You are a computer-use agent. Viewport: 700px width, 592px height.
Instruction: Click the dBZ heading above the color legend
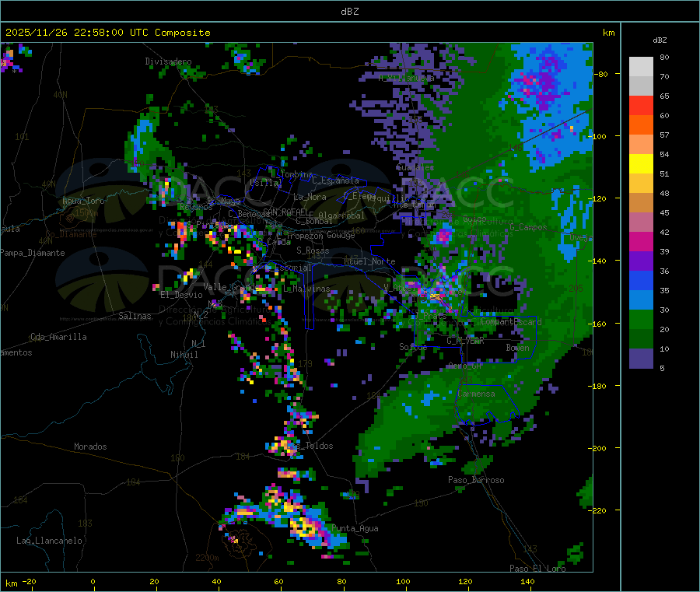[660, 40]
